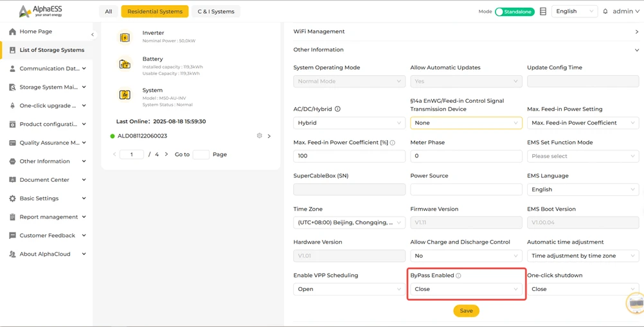Screen dimensions: 644x327
Task: Click the info icon beside ByPass Enabled
Action: point(458,276)
